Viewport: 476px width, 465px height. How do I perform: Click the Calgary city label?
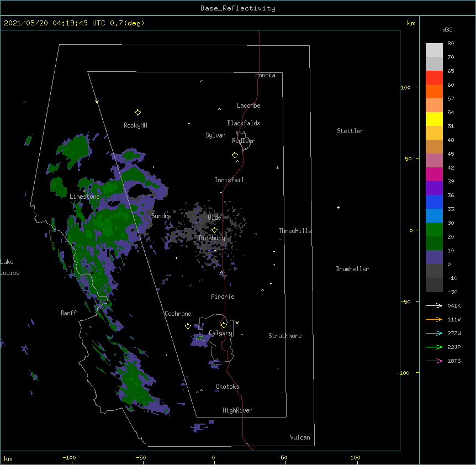click(221, 333)
